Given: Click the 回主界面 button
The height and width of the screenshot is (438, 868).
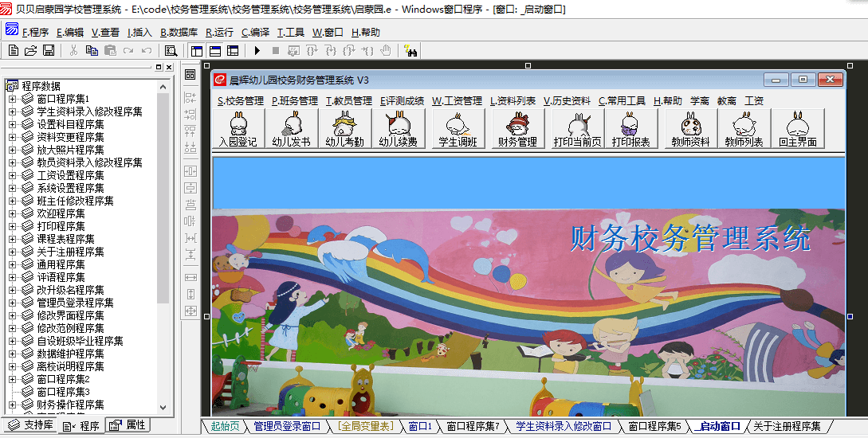Looking at the screenshot, I should [798, 129].
